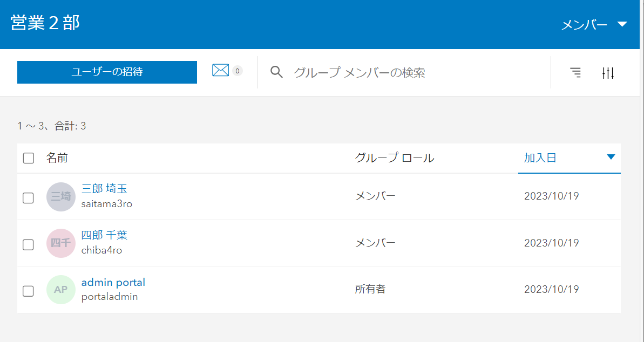Screen dimensions: 644x342
Task: Sort by the 名前 column header
Action: click(57, 158)
